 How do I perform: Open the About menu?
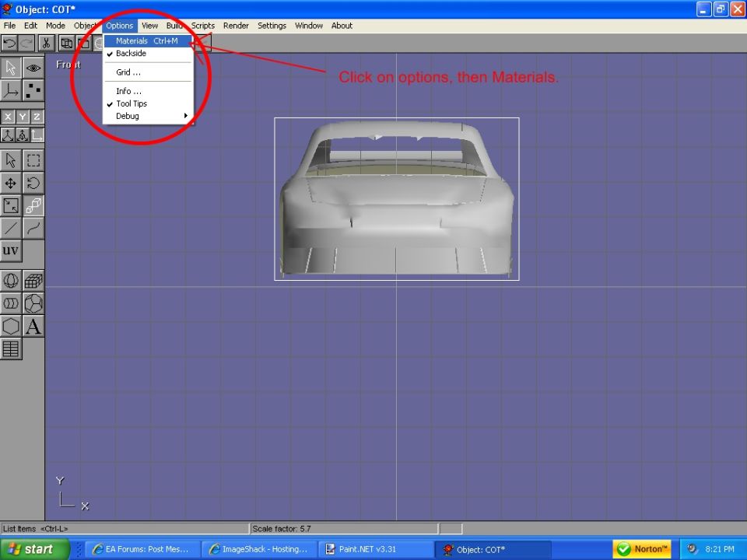pyautogui.click(x=342, y=26)
